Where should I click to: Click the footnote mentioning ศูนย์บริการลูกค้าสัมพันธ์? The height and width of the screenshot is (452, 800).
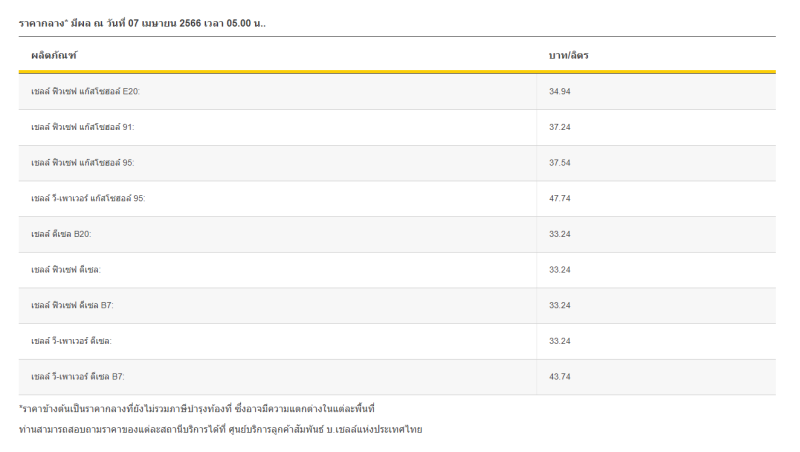point(220,430)
